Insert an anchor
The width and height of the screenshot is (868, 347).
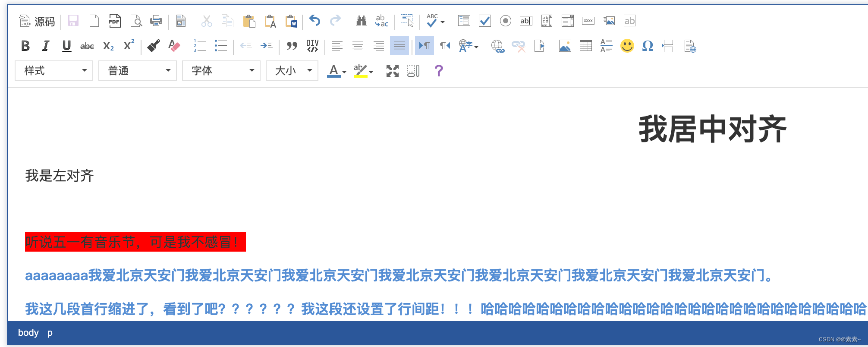tap(539, 46)
